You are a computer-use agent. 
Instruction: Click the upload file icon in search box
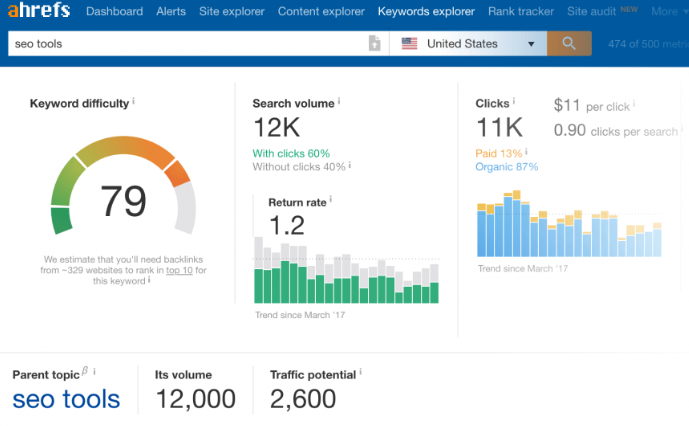click(x=374, y=44)
